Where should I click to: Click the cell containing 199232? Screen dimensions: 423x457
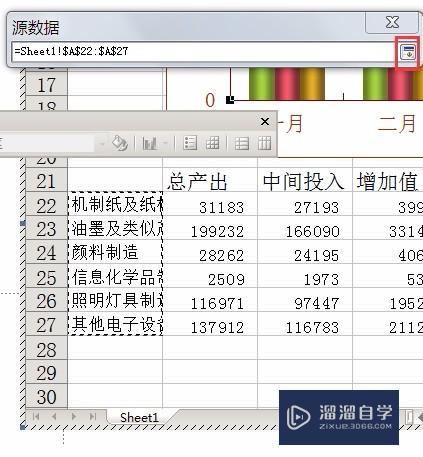210,228
